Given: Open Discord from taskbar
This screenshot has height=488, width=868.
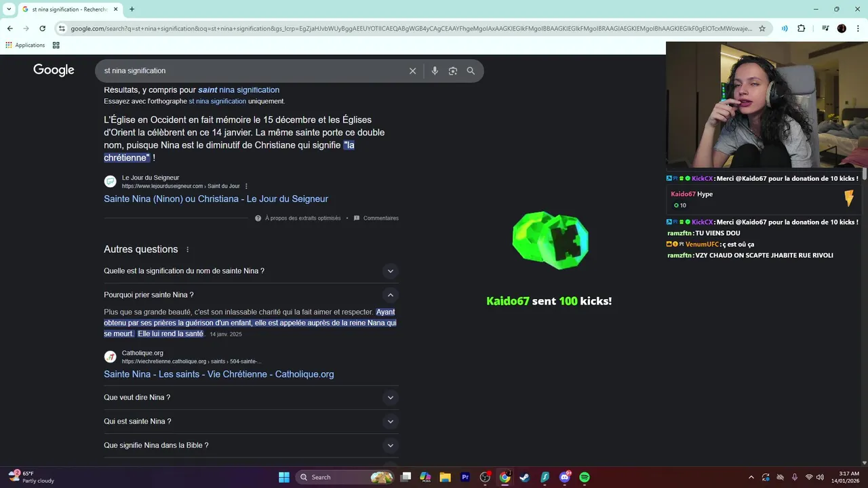Looking at the screenshot, I should point(565,477).
